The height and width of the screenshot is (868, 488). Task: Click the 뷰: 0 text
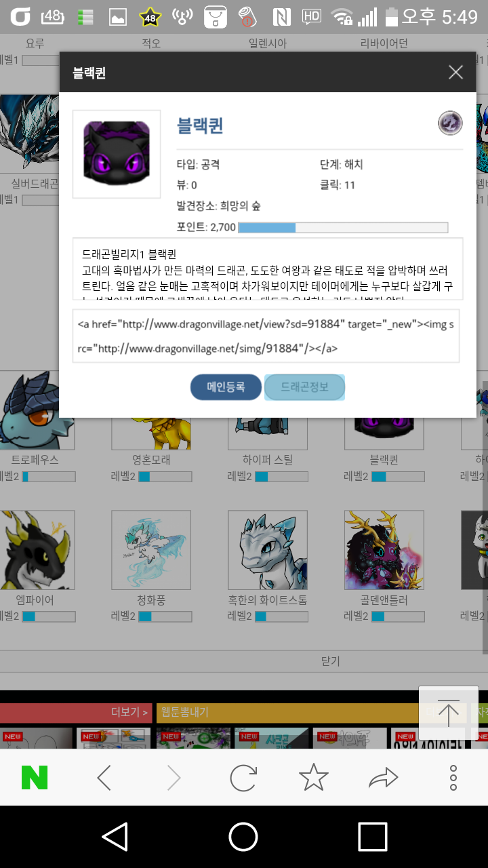186,185
